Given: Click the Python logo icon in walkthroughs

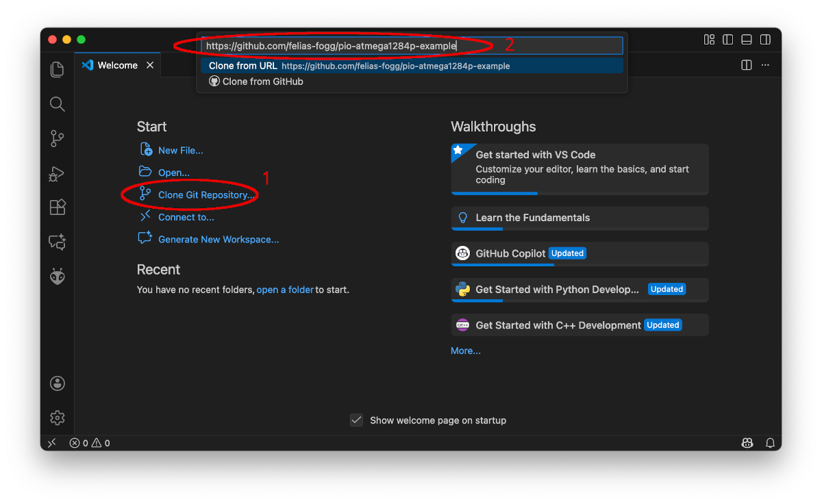Looking at the screenshot, I should (x=463, y=289).
